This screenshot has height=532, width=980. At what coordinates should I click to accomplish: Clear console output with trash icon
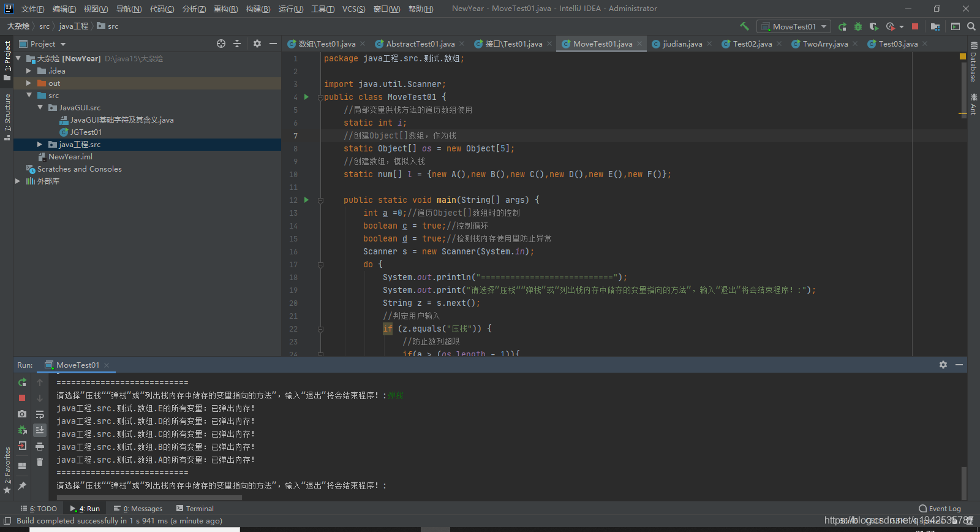(40, 462)
